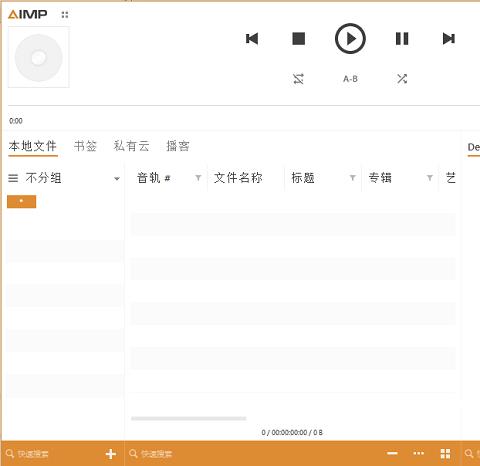The image size is (480, 466).
Task: Click the search icon in the right playlist bar
Action: pyautogui.click(x=469, y=454)
